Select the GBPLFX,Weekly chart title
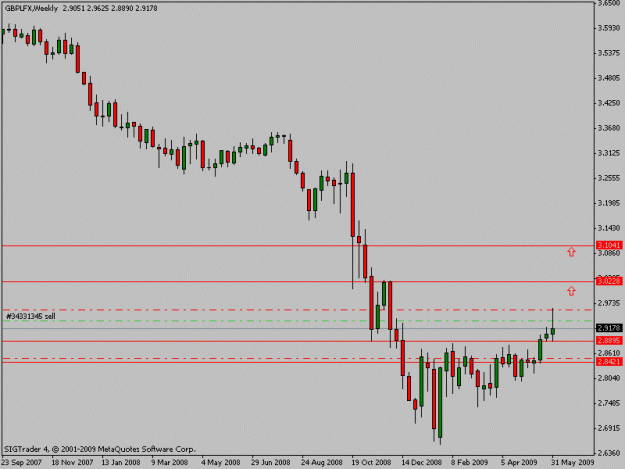This screenshot has width=625, height=469. click(31, 8)
